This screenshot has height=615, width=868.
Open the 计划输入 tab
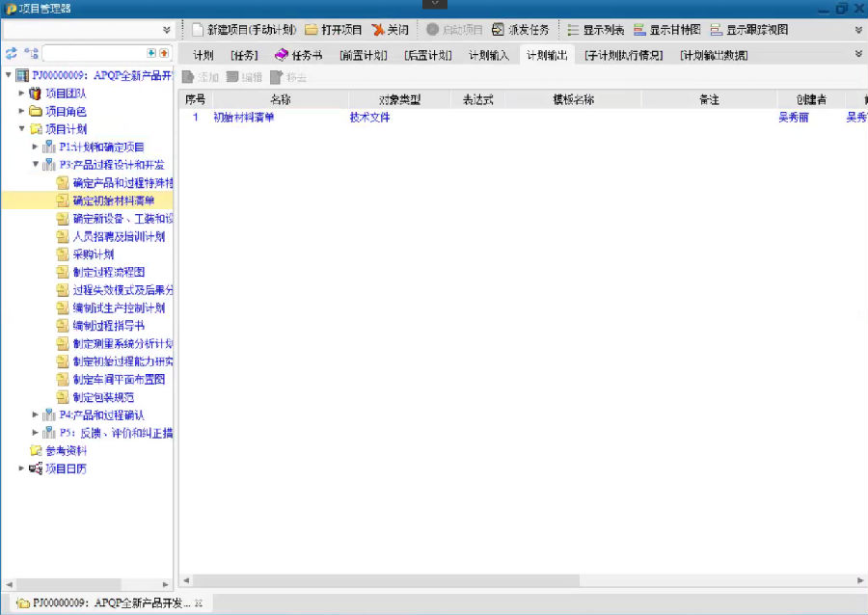click(x=489, y=55)
